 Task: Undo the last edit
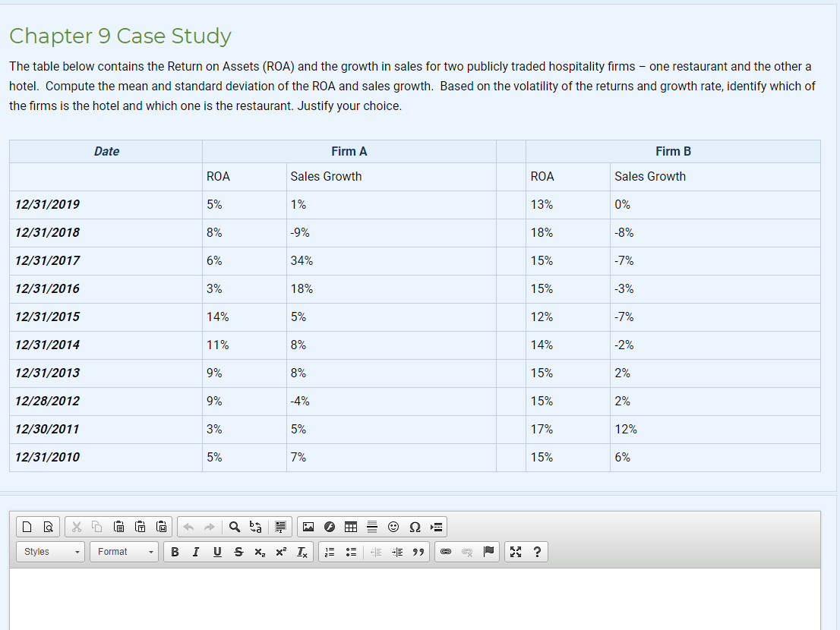coord(188,527)
